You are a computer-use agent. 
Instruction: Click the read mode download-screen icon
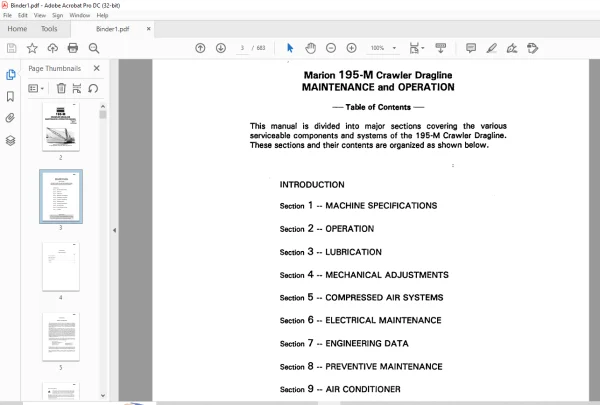440,48
